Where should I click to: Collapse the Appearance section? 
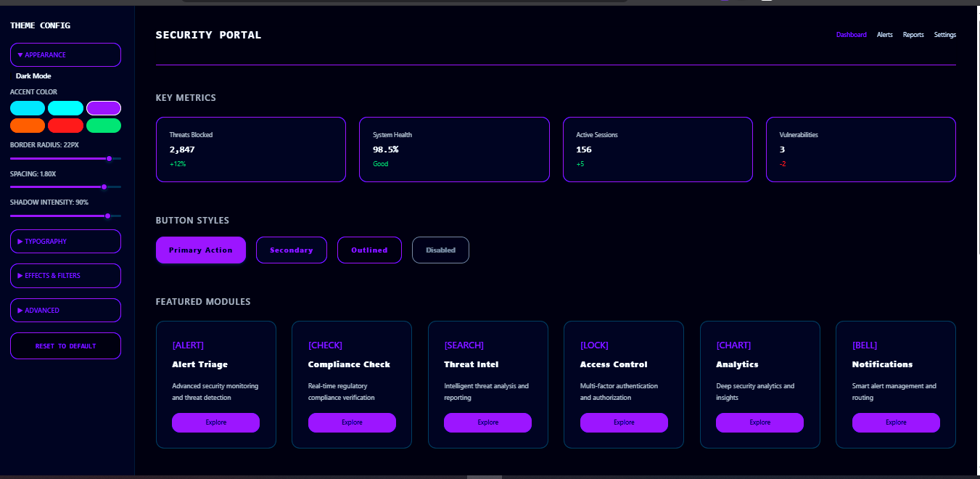tap(65, 55)
